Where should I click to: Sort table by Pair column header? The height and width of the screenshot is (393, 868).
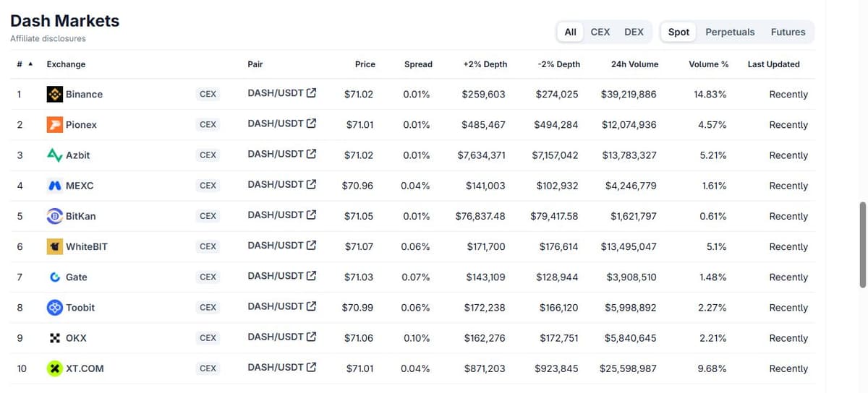point(255,64)
